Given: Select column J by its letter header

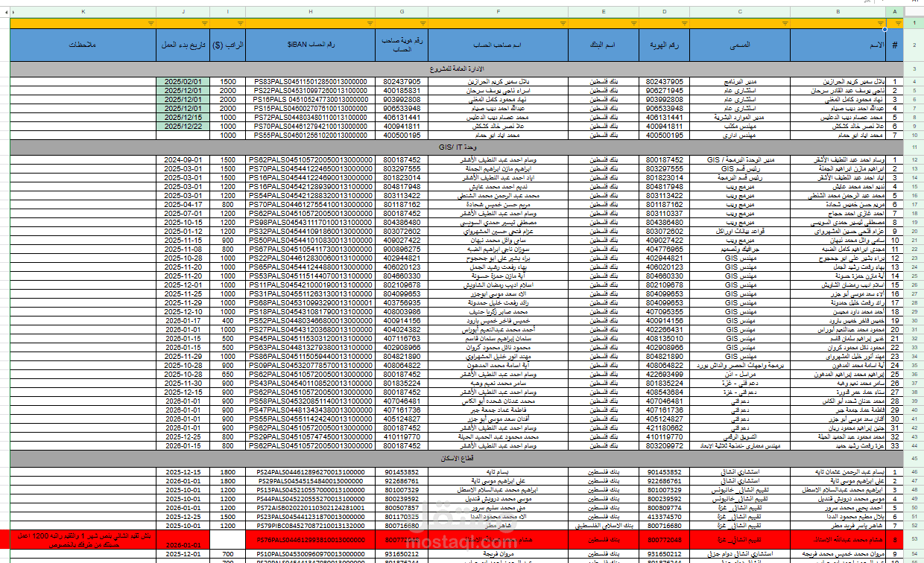Looking at the screenshot, I should click(183, 11).
